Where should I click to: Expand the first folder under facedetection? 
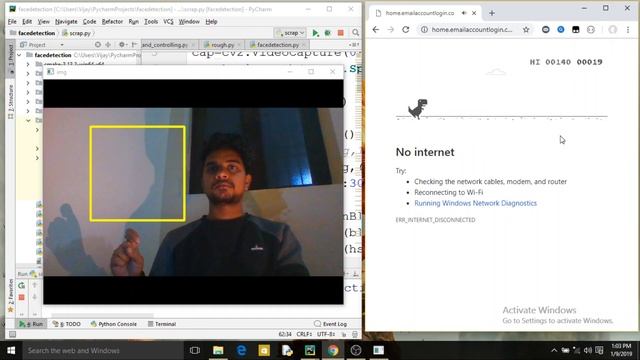28,64
